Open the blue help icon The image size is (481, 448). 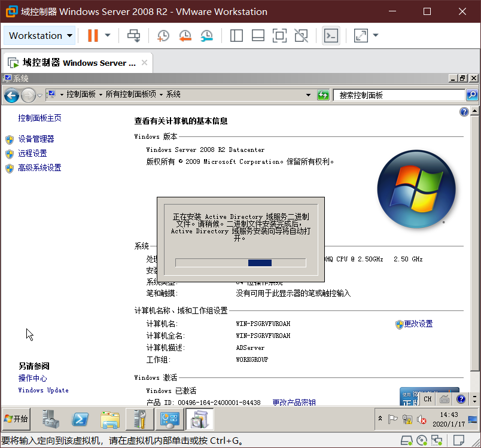464,112
